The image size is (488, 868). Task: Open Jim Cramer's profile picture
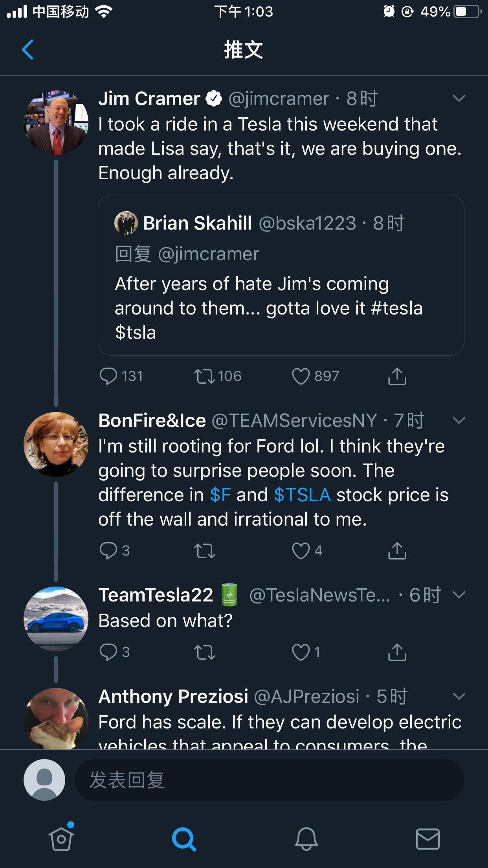click(x=56, y=122)
